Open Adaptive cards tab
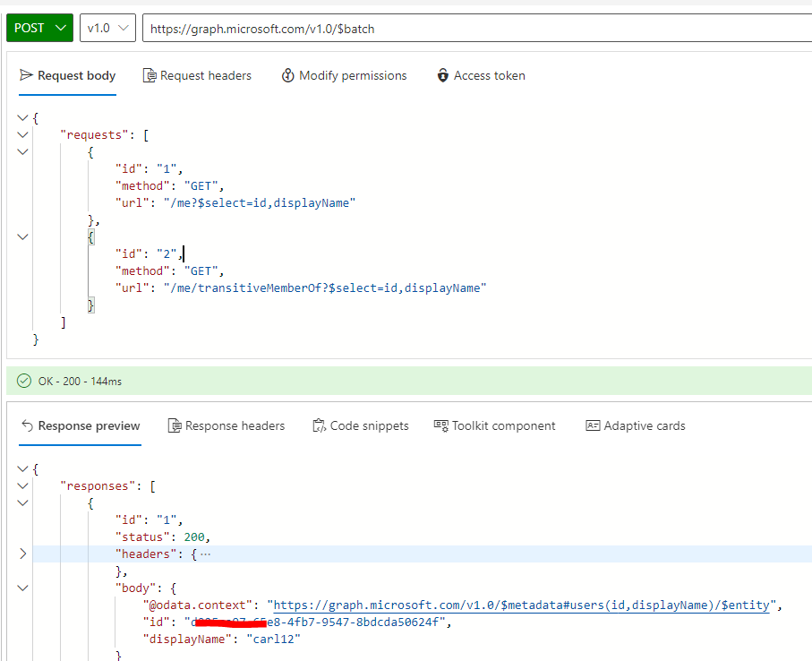 point(636,425)
